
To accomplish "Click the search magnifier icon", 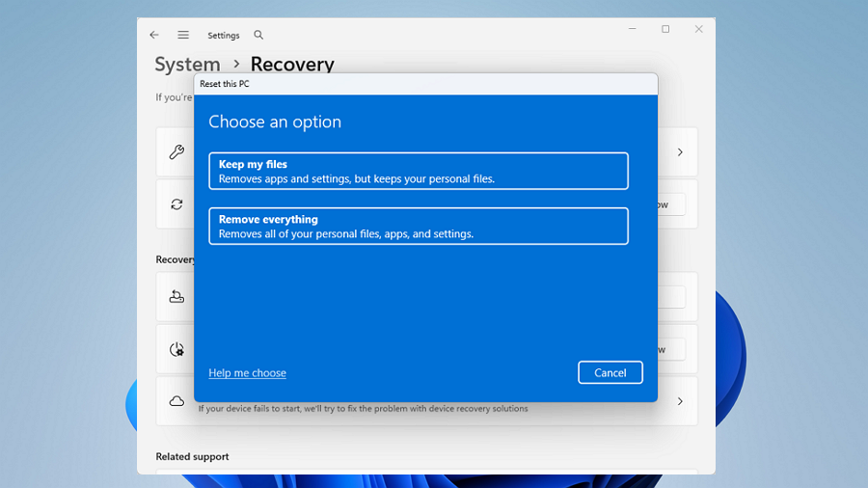I will coord(258,35).
